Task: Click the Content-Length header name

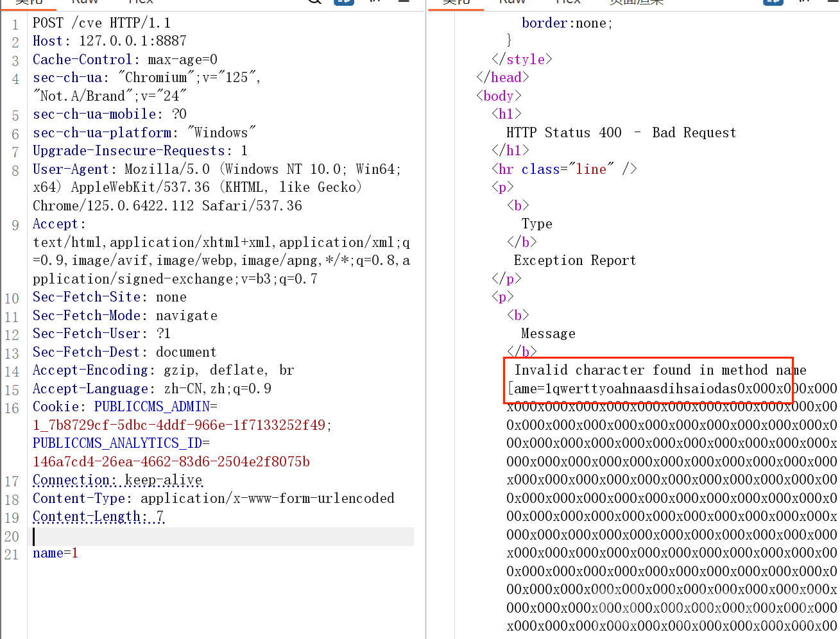Action: (x=87, y=516)
